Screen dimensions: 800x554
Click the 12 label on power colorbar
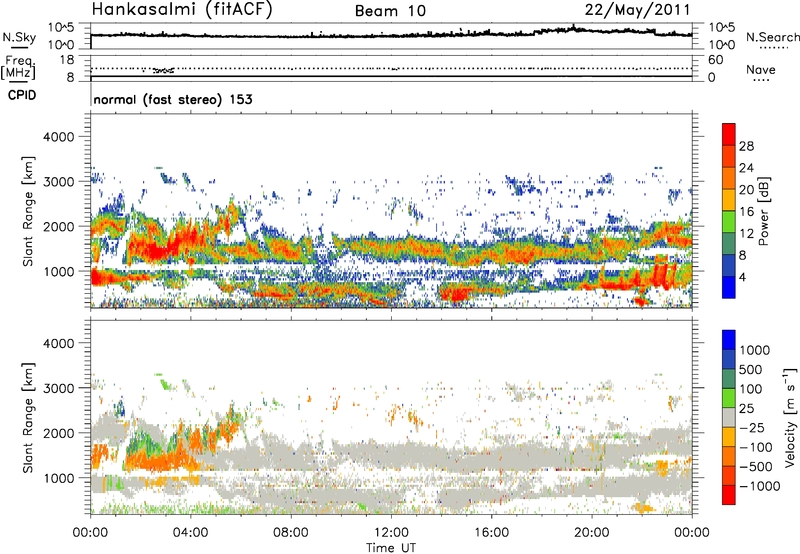tap(746, 234)
